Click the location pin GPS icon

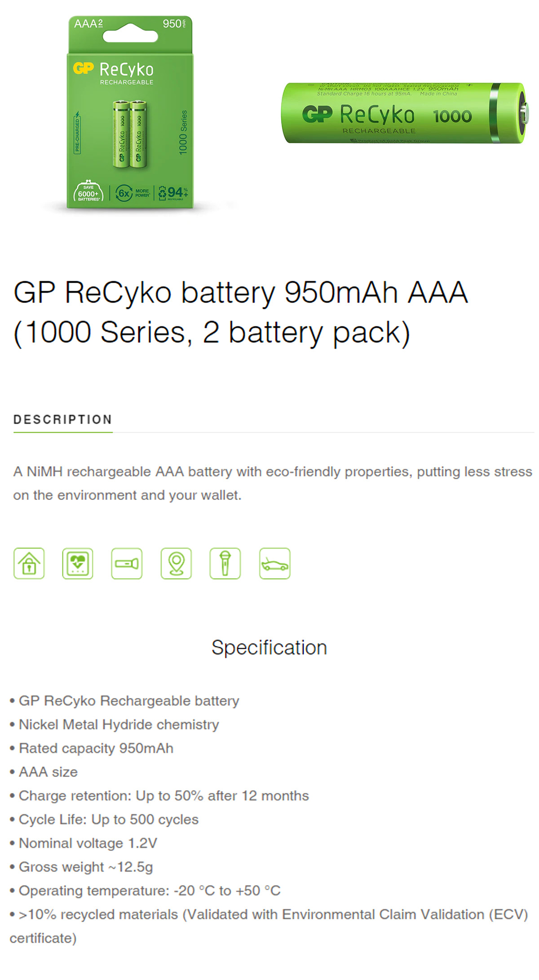(176, 563)
